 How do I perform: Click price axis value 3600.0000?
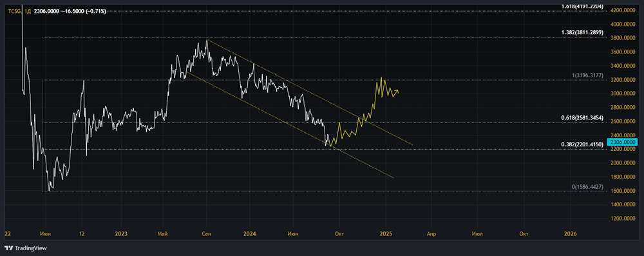(623, 52)
